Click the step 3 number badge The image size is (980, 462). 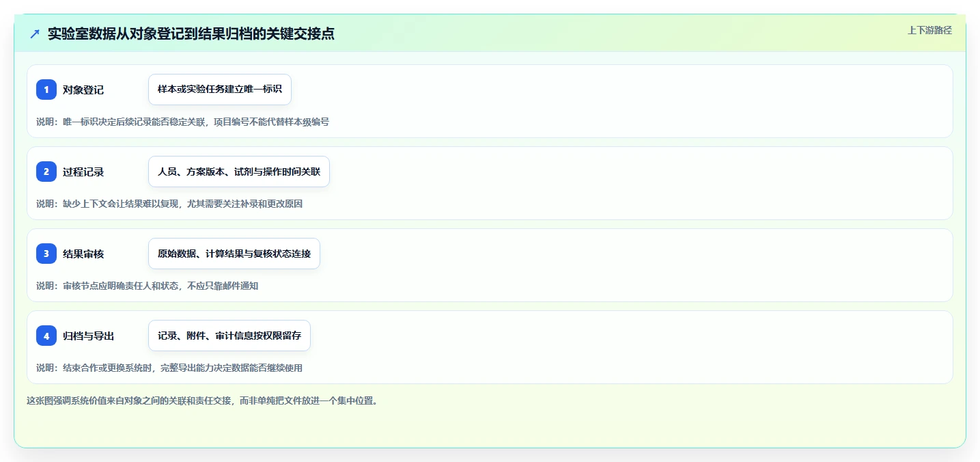pos(46,254)
